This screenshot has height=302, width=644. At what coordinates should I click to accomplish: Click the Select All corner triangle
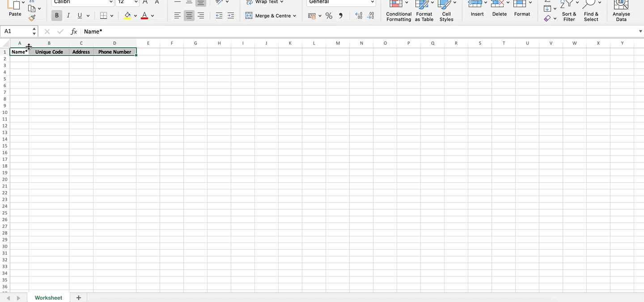[x=5, y=43]
